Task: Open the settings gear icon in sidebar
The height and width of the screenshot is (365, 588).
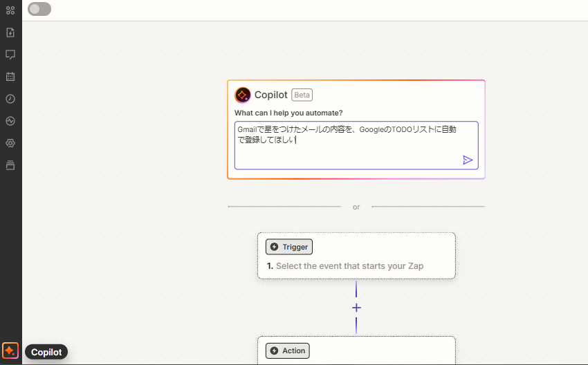Action: click(10, 143)
